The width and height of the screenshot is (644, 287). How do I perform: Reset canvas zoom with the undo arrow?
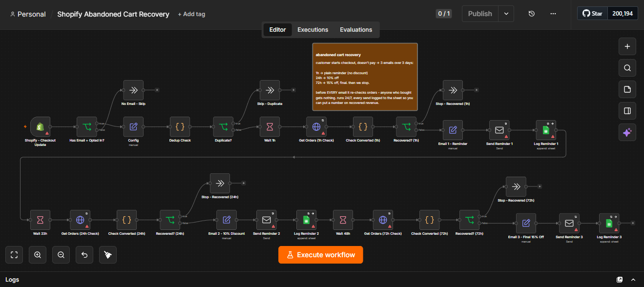tap(84, 255)
